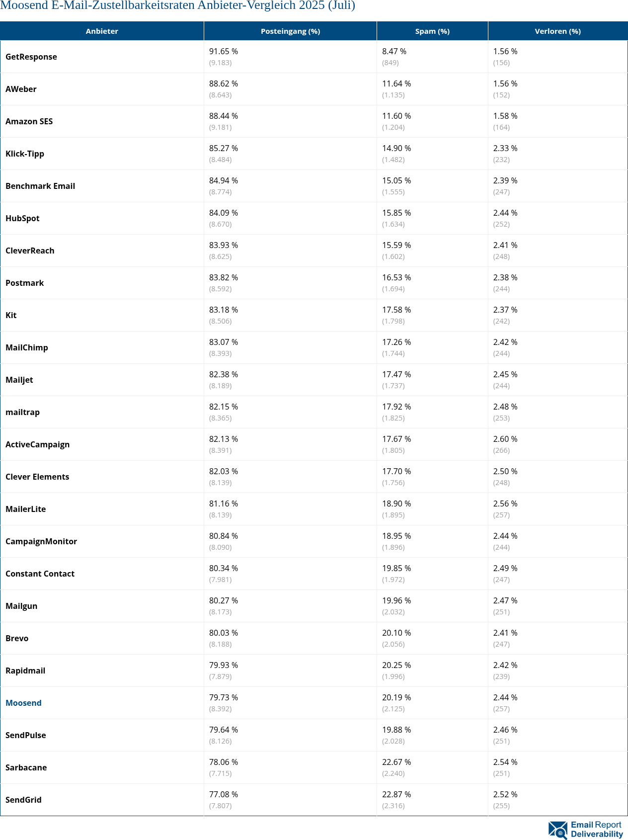
Task: Select the GetResponse provider name
Action: pyautogui.click(x=31, y=57)
